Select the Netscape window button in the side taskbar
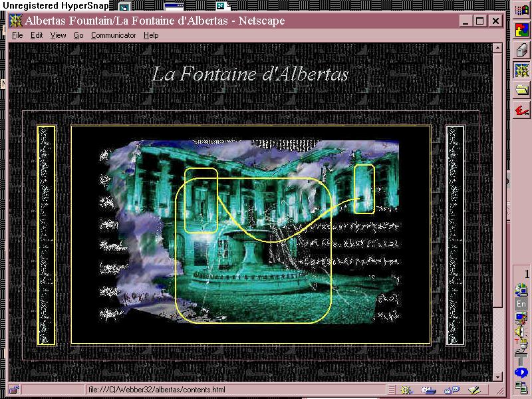532x399 pixels. [x=522, y=70]
